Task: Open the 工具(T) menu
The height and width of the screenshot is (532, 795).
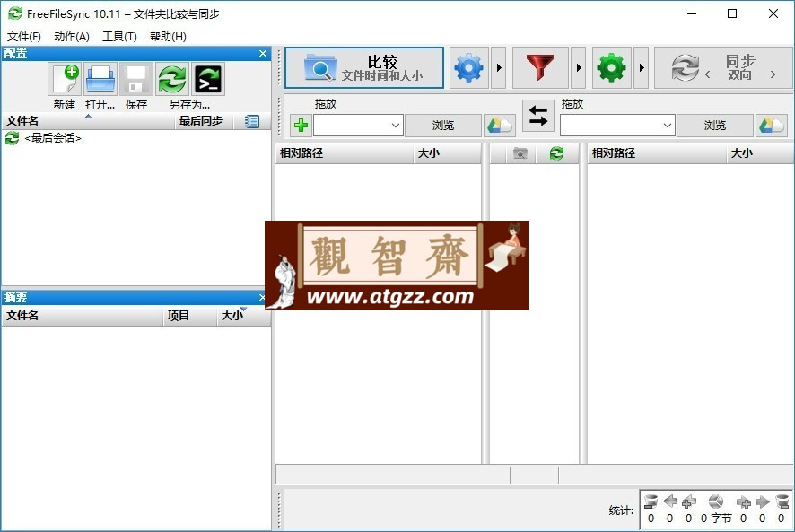Action: click(119, 37)
